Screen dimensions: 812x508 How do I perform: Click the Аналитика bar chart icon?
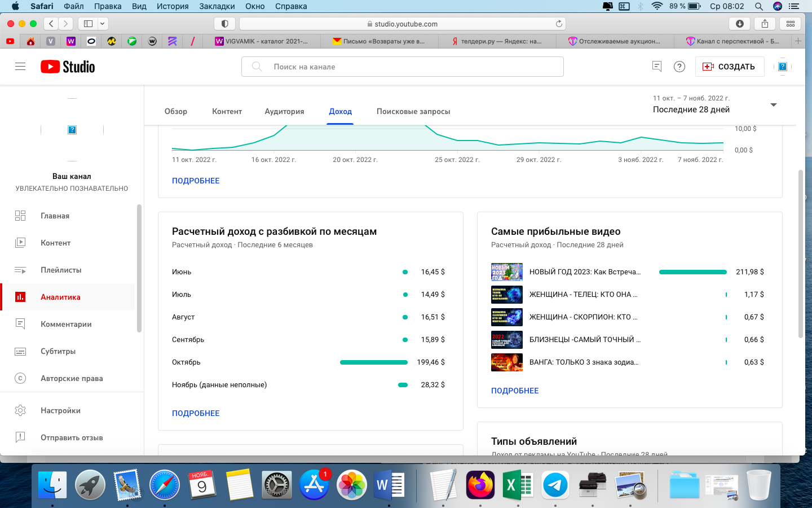[20, 297]
